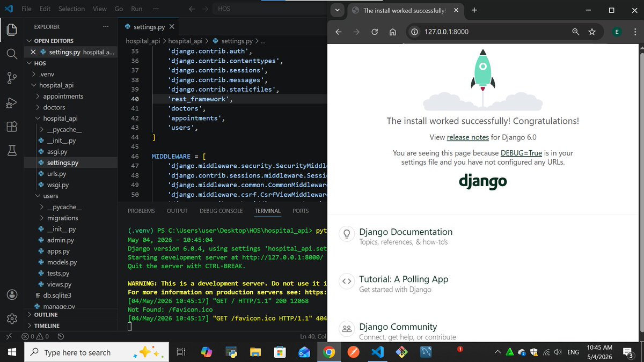The image size is (644, 362).
Task: Open the Selection menu
Action: 71,9
